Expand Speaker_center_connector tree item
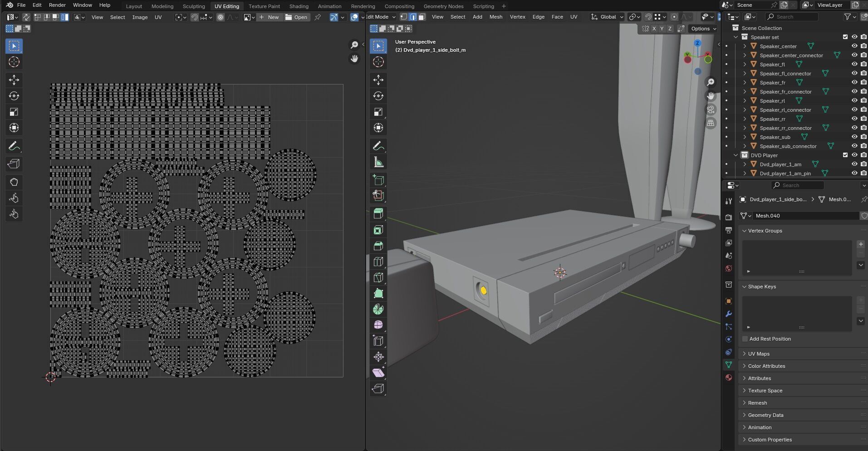Screen dimensions: 868x451 [745, 55]
